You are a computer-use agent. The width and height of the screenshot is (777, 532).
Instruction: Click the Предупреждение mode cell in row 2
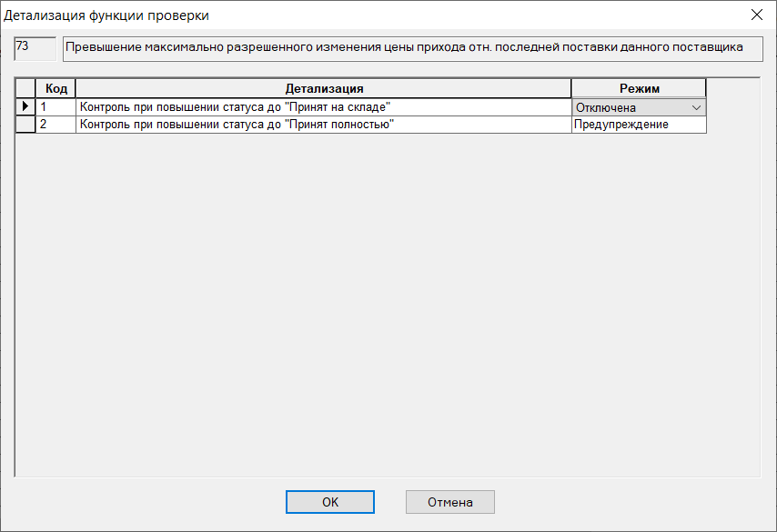(639, 125)
